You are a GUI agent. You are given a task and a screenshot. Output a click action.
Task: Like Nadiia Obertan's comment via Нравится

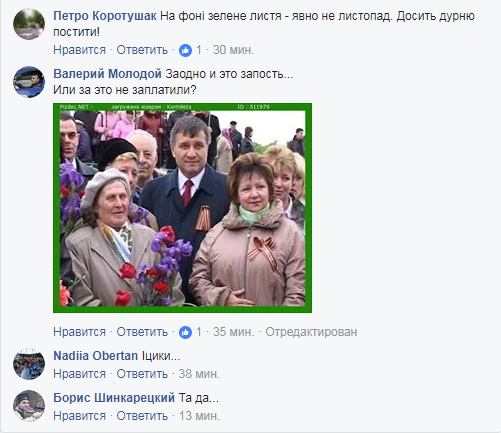[x=79, y=374]
